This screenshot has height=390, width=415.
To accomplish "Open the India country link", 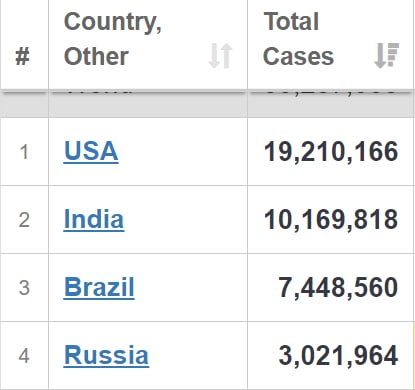I will [94, 219].
